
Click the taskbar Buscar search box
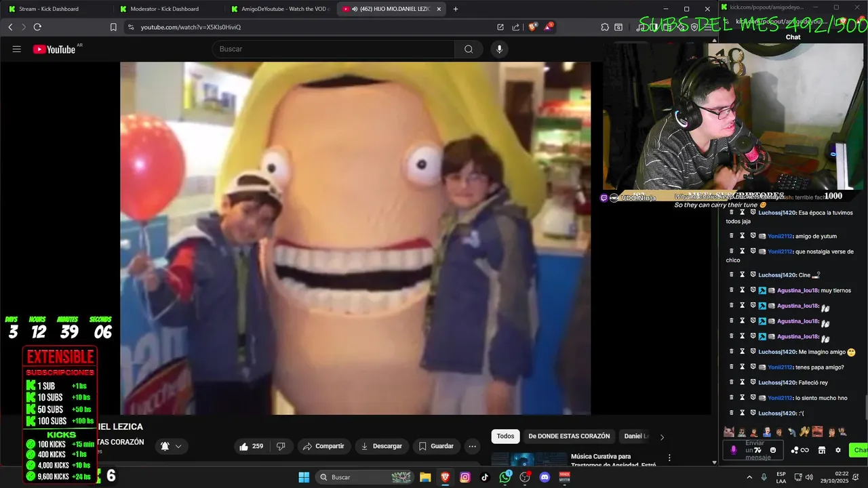[x=364, y=477]
